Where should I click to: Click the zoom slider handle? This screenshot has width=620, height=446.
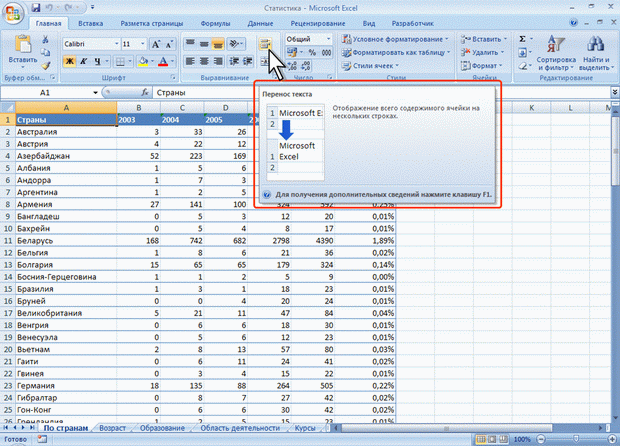(x=576, y=439)
